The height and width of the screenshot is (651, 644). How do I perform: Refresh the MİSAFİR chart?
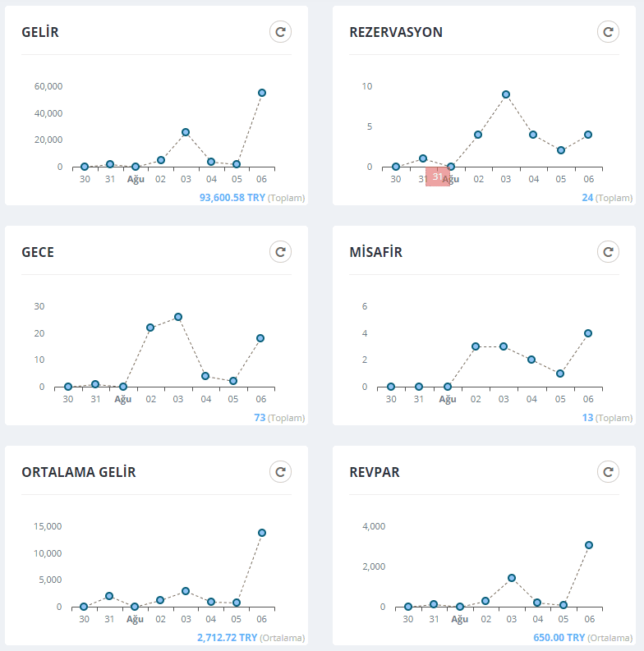tap(609, 252)
